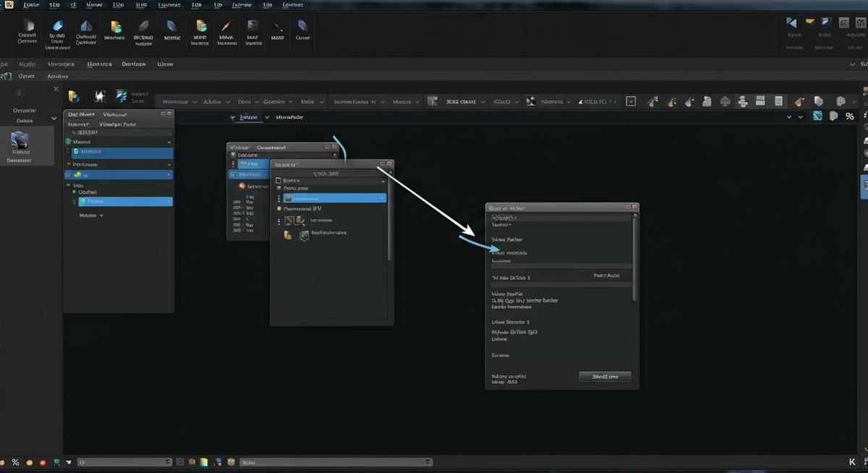Expand the sidebar chevron below the close X

[x=53, y=118]
